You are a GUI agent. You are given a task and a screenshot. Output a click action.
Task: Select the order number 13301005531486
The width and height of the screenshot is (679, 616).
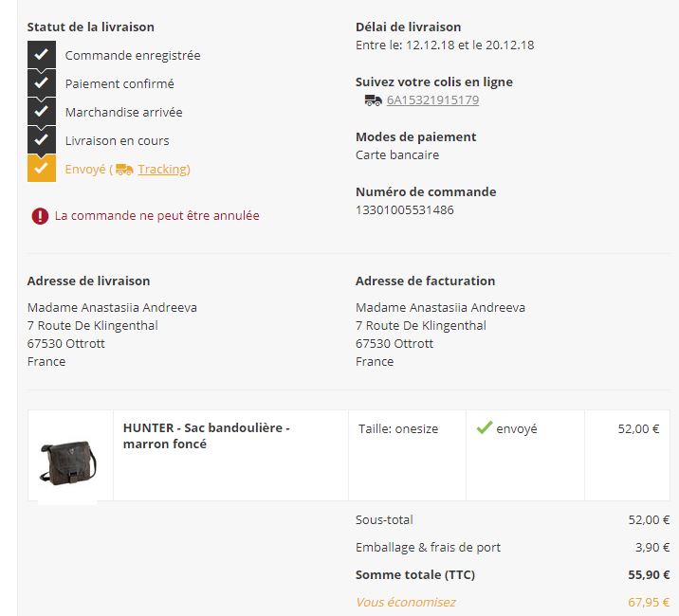[404, 210]
